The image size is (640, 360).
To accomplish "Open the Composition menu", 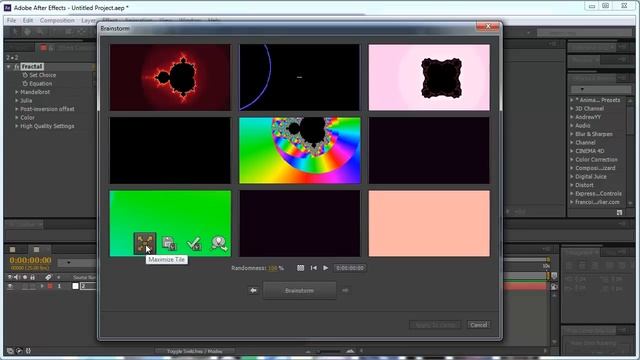I will pos(57,20).
